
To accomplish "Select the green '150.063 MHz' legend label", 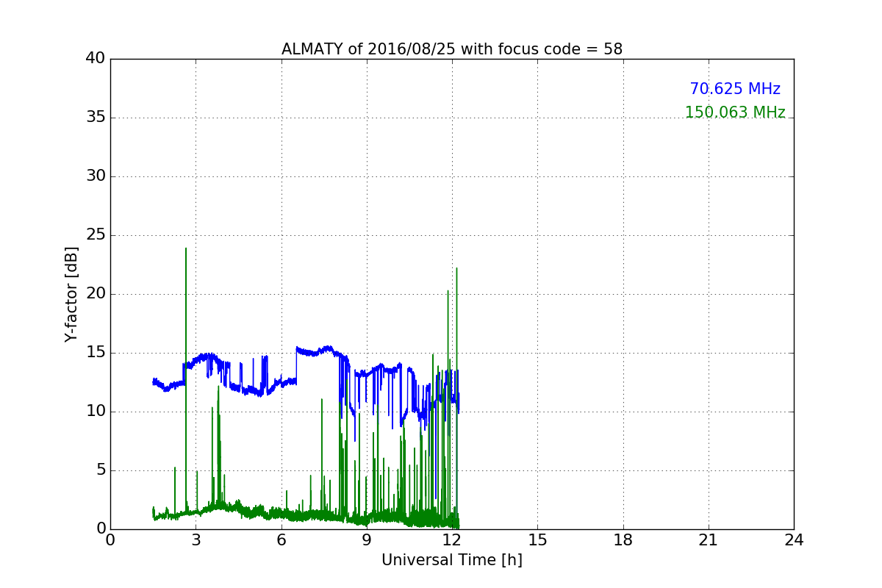I will coord(735,112).
